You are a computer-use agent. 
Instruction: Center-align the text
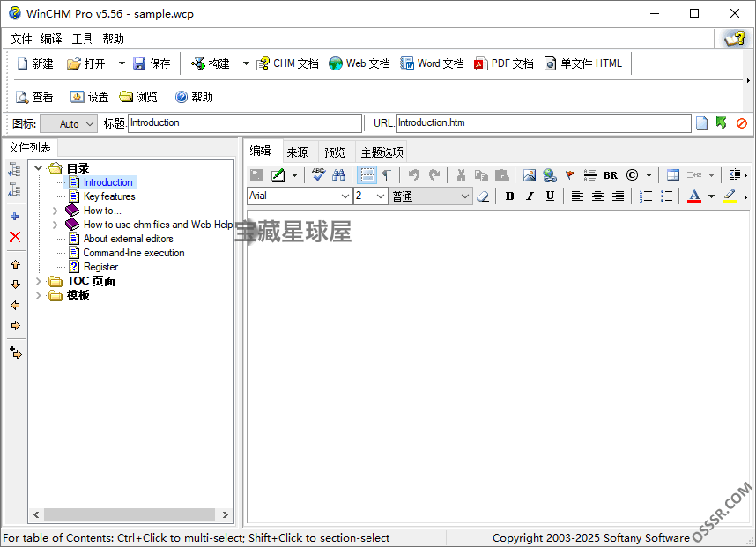point(597,196)
